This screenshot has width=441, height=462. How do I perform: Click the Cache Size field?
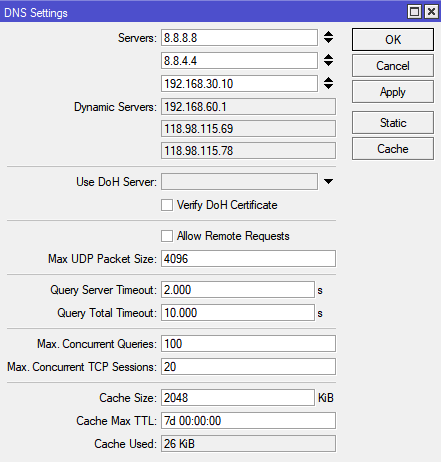click(238, 398)
